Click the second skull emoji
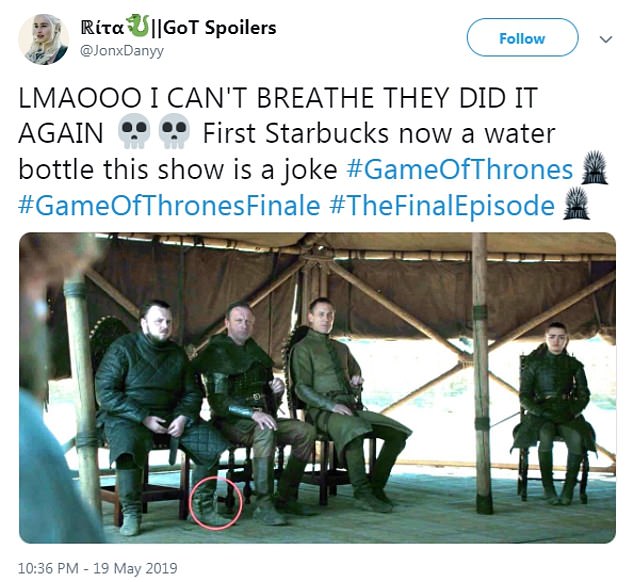The image size is (634, 582). [x=174, y=132]
